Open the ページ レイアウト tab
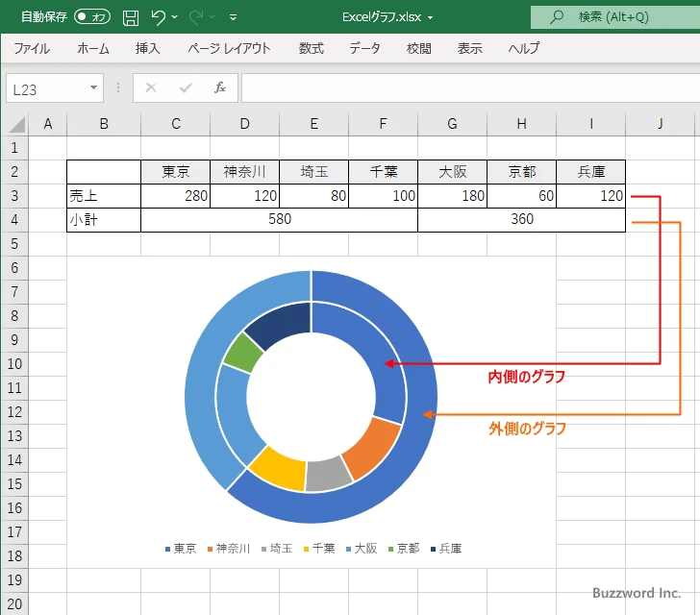The height and width of the screenshot is (615, 700). [229, 48]
